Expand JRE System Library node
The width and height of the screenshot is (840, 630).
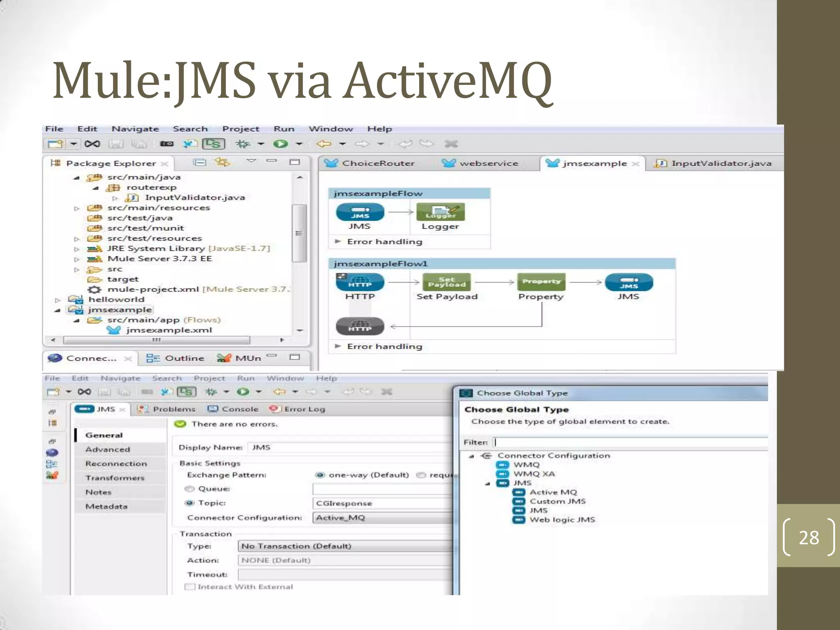click(x=76, y=249)
